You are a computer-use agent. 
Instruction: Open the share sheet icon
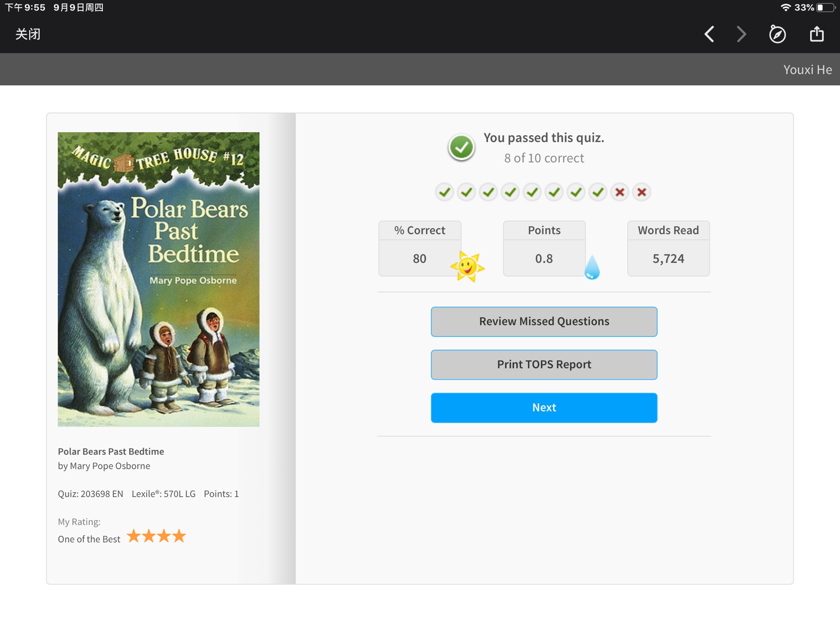click(816, 34)
